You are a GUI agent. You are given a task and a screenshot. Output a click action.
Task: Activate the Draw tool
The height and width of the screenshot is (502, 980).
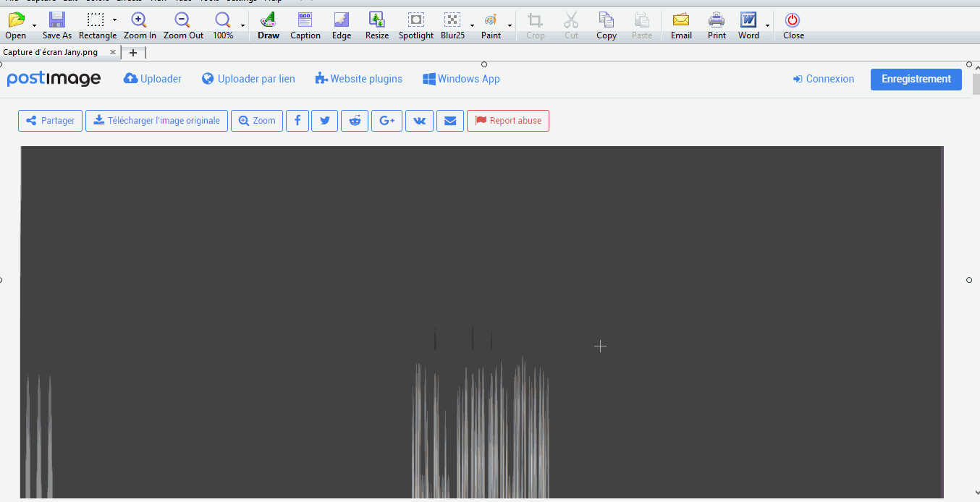(x=269, y=26)
